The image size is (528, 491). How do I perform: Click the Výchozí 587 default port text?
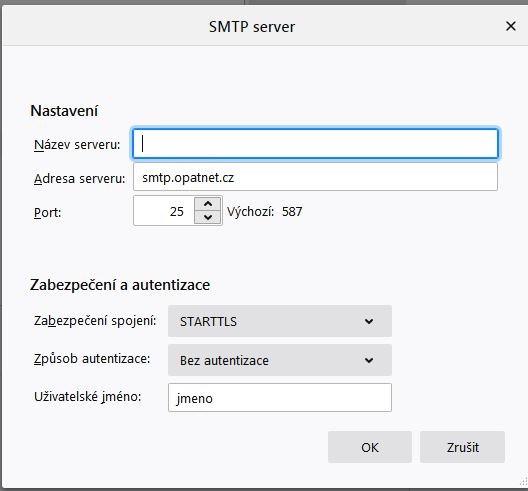(265, 211)
